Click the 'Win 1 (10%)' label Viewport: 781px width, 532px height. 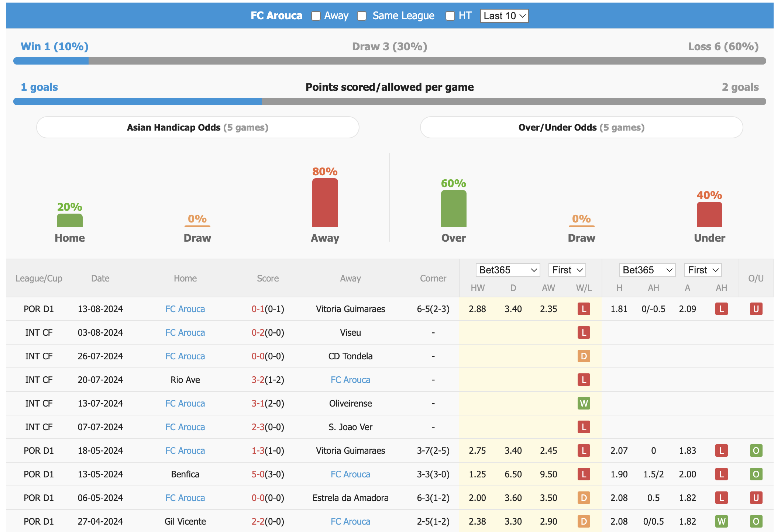coord(55,46)
